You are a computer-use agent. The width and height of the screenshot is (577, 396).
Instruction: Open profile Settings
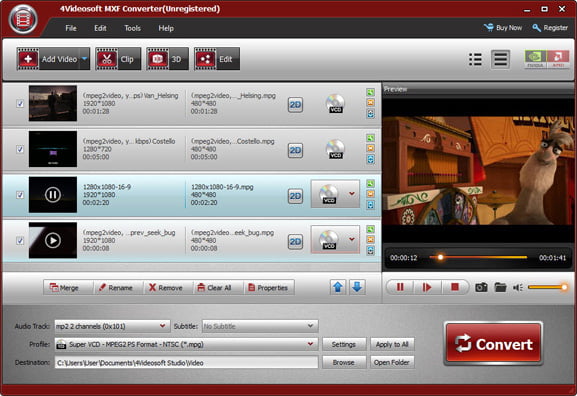tap(344, 344)
